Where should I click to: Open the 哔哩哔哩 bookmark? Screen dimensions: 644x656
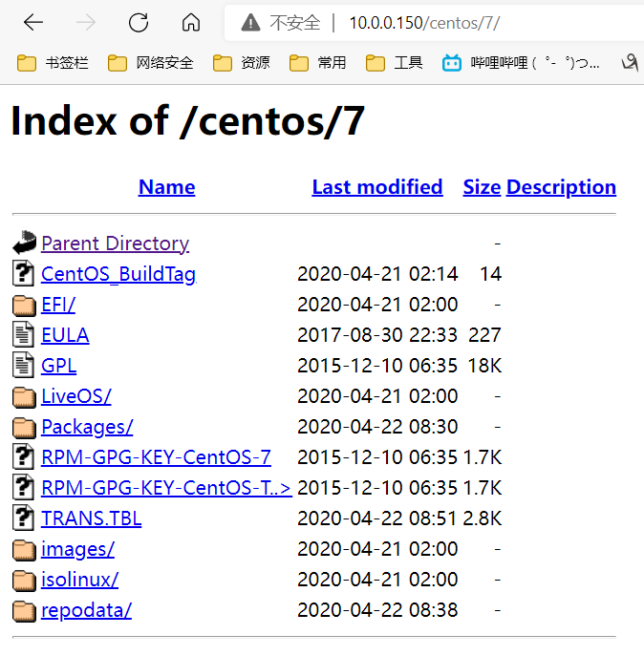coord(521,63)
